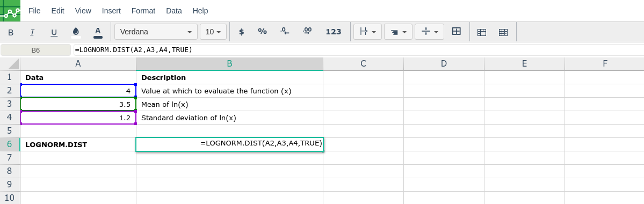Toggle bold formatting
The height and width of the screenshot is (204, 644).
11,32
